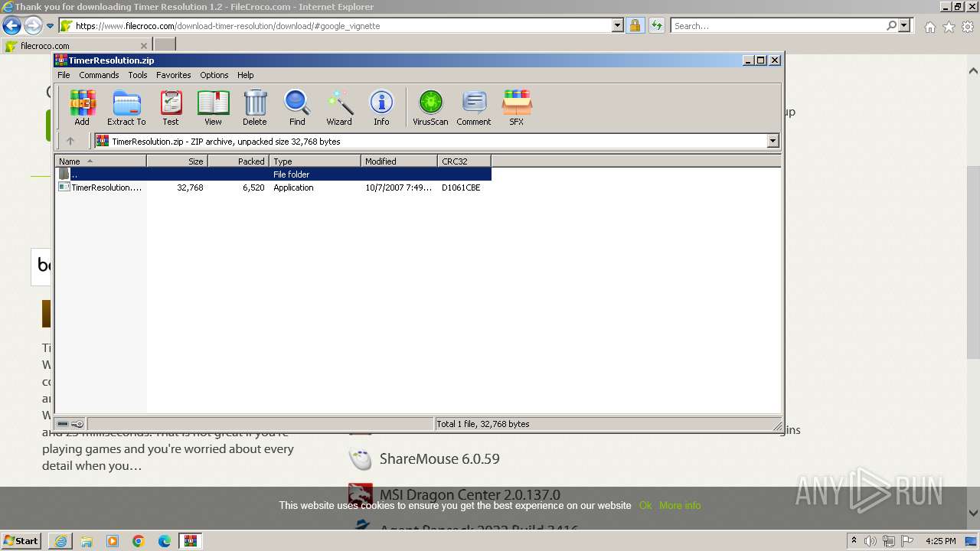
Task: Refresh the page in Internet Explorer
Action: point(656,25)
